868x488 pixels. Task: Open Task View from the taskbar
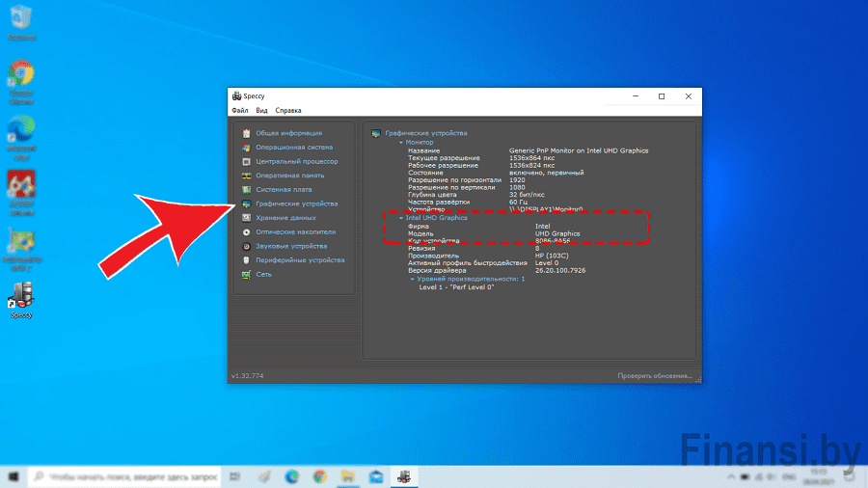click(x=235, y=476)
